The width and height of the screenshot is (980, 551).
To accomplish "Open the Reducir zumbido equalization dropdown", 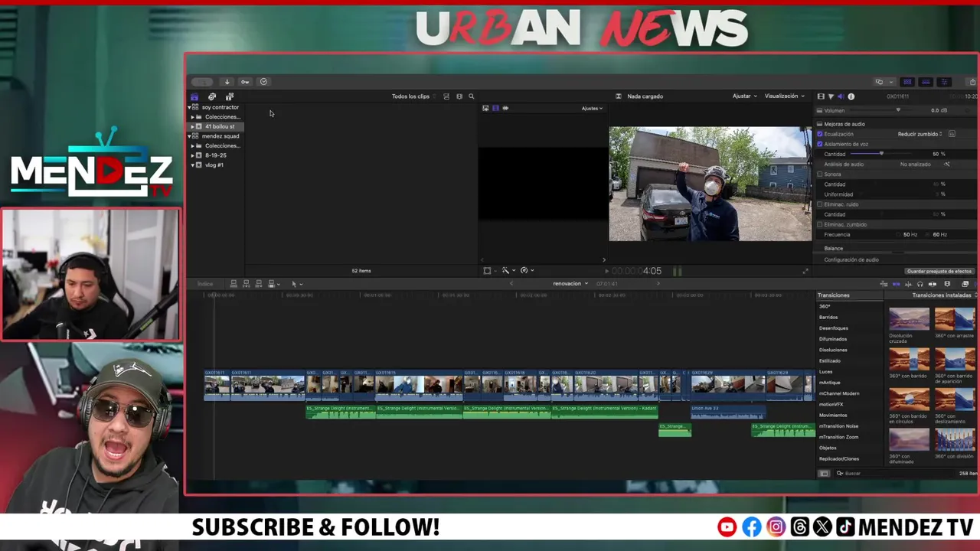I will click(920, 134).
